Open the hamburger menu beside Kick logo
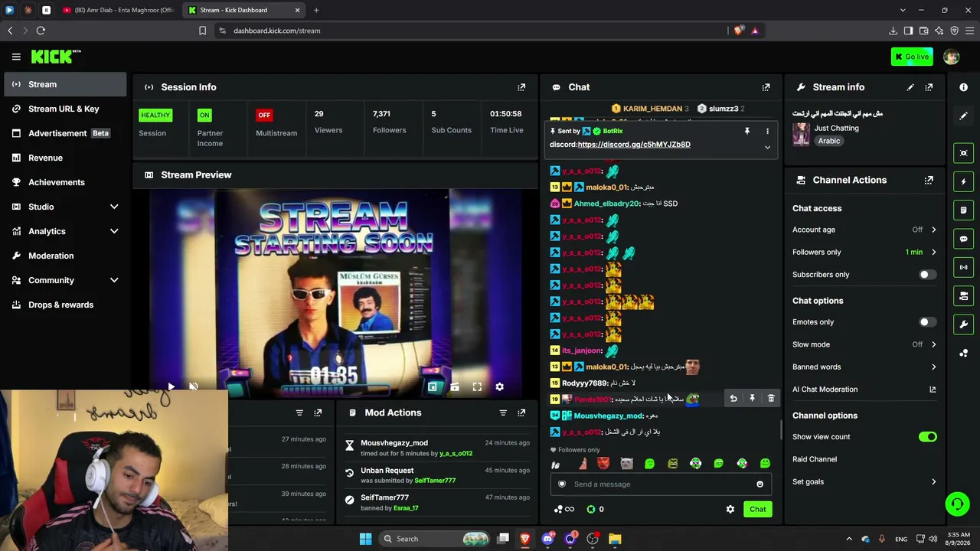This screenshot has width=980, height=551. (16, 57)
